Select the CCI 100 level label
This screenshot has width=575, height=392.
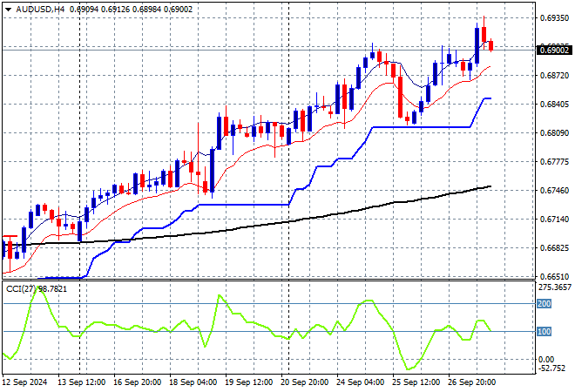(545, 332)
